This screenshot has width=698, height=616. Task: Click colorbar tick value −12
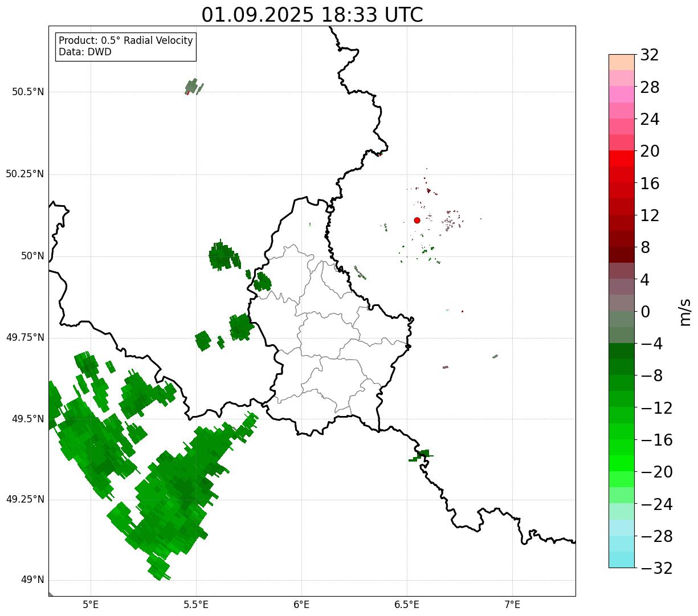click(x=656, y=408)
